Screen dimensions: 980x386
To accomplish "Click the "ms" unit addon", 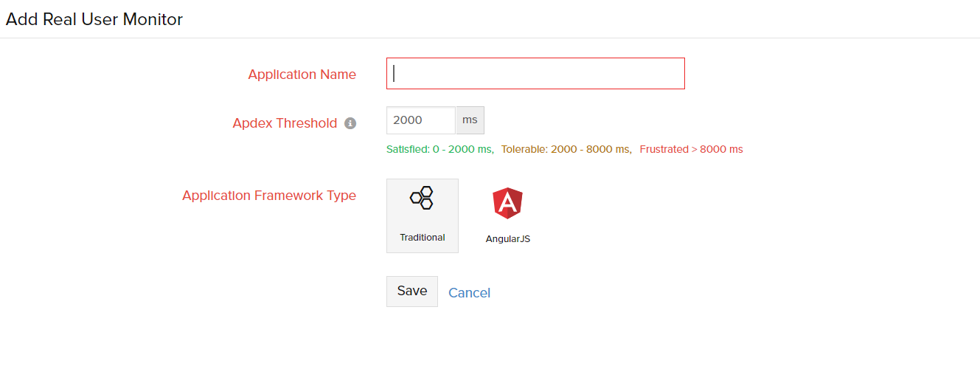I will (x=470, y=120).
